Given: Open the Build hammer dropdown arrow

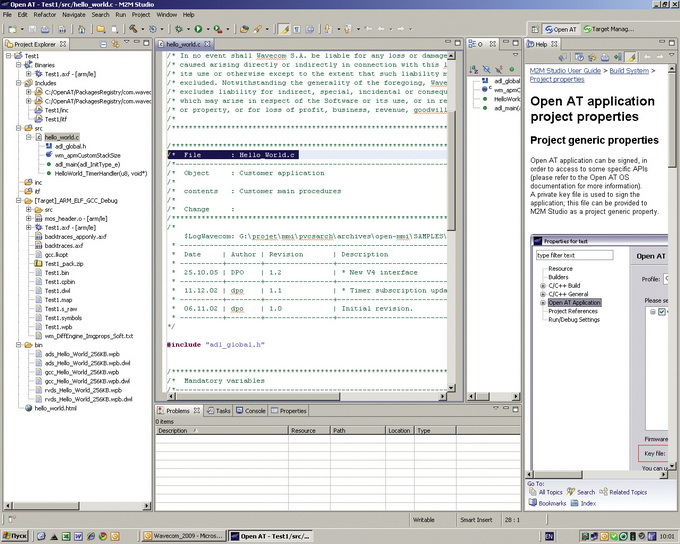Looking at the screenshot, I should pos(142,29).
